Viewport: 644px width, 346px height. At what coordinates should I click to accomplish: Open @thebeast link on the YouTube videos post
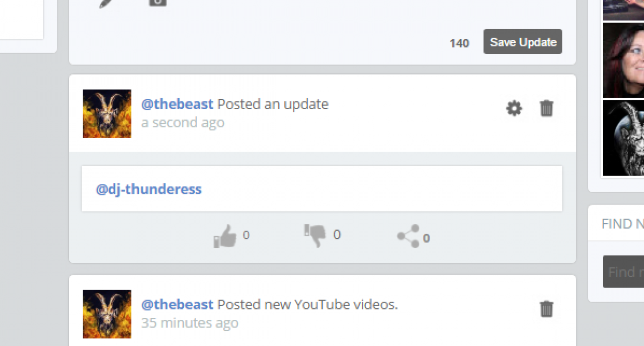[178, 305]
